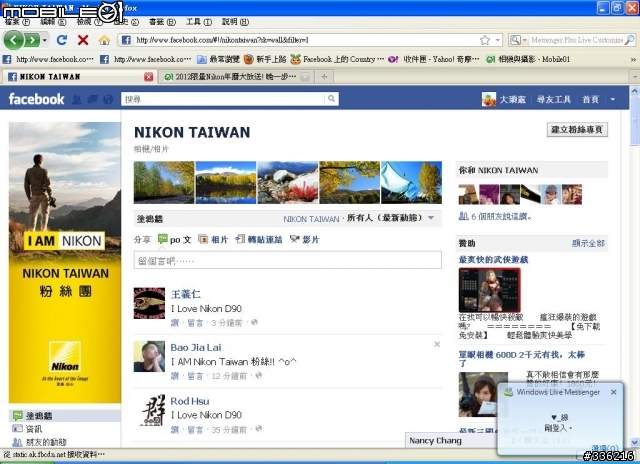
Task: Open the first Facebook bookmark in the bookmarks bar
Action: [x=48, y=60]
